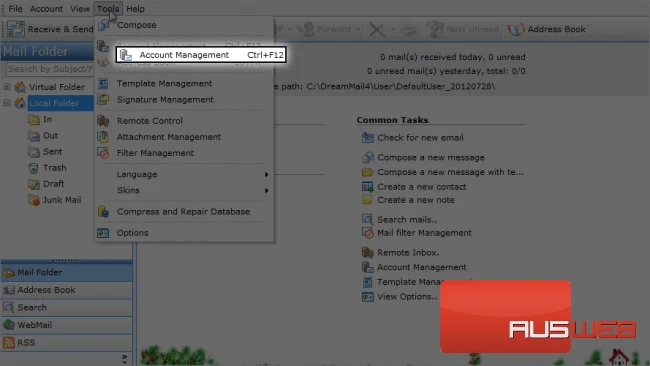Focus the Search by Subject field
Image resolution: width=650 pixels, height=366 pixels.
point(50,69)
